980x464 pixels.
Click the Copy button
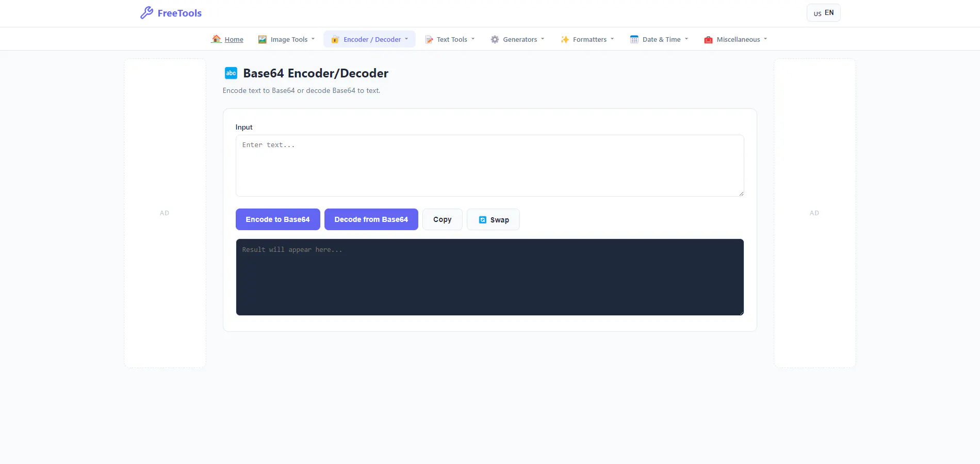443,219
